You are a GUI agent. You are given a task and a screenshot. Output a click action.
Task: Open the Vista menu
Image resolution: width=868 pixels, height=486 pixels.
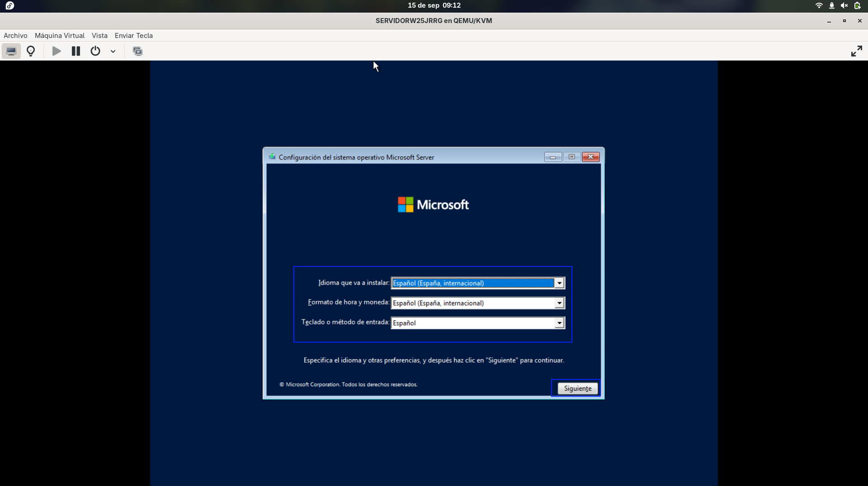click(x=99, y=36)
